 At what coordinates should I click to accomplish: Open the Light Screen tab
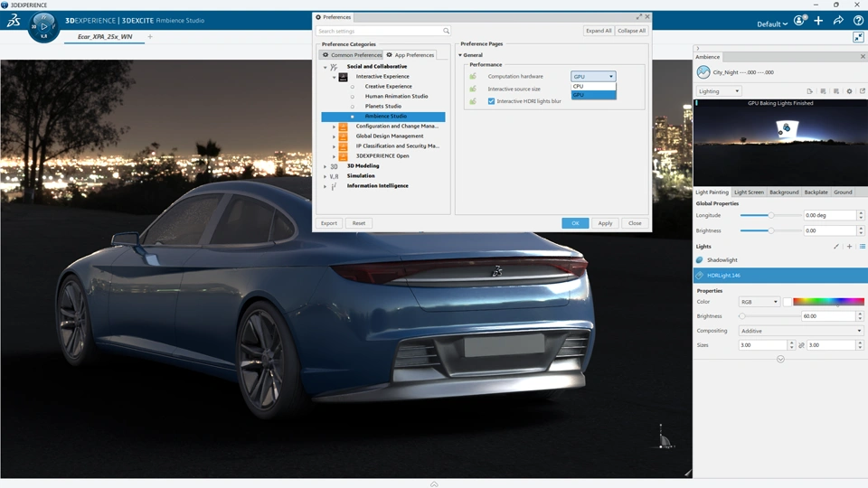(749, 192)
